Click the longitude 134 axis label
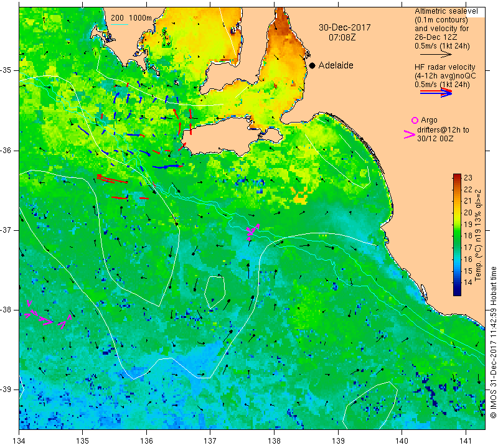 pyautogui.click(x=19, y=441)
